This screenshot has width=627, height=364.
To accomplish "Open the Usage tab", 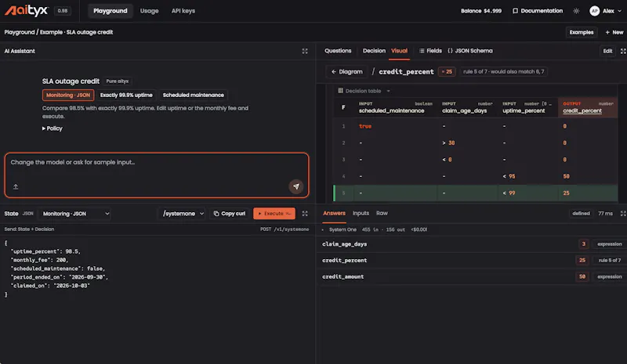I will coord(149,11).
